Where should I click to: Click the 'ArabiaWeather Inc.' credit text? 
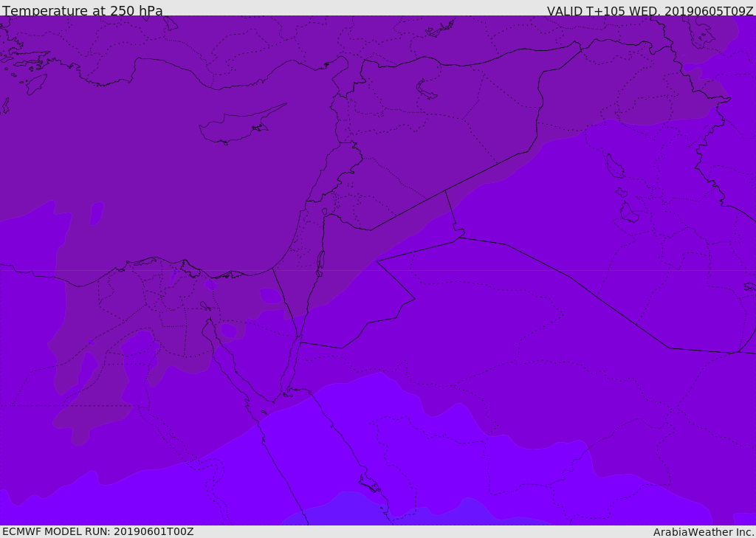(704, 532)
